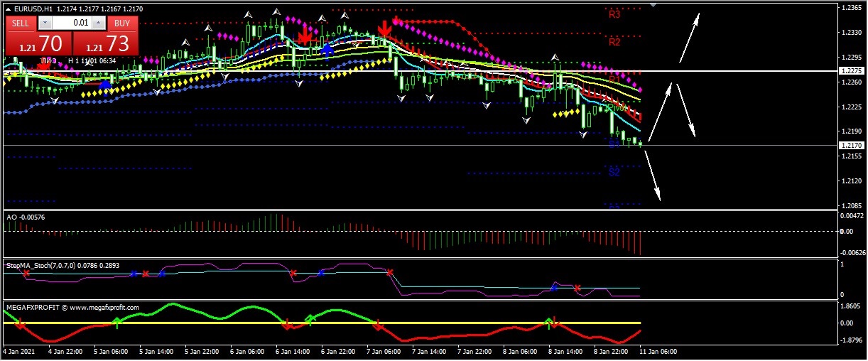Screen dimensions: 868x361
Task: Click the 1.2170 current price label
Action: 850,146
